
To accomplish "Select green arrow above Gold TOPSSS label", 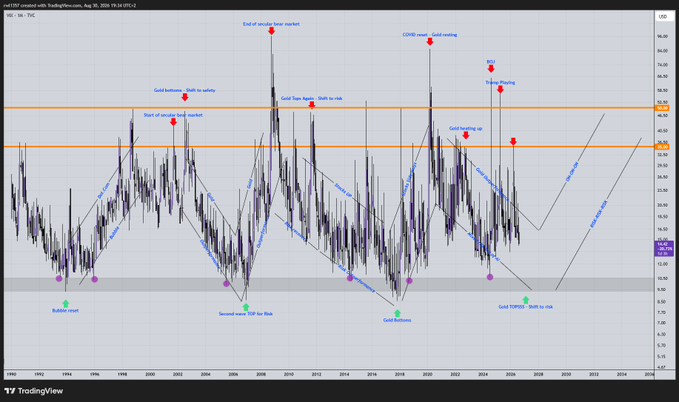I will pyautogui.click(x=526, y=300).
